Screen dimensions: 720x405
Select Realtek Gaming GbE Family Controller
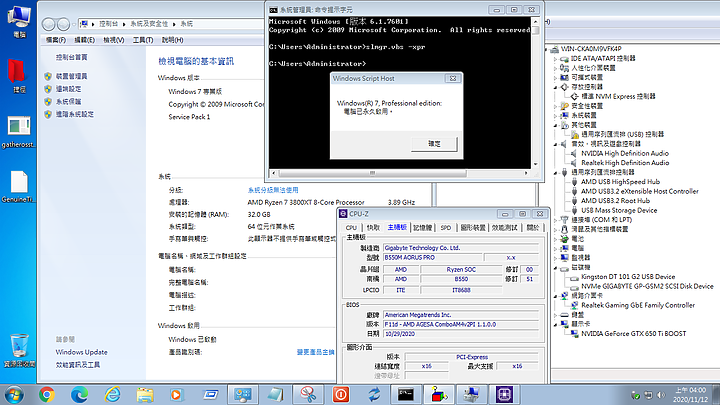tap(638, 305)
